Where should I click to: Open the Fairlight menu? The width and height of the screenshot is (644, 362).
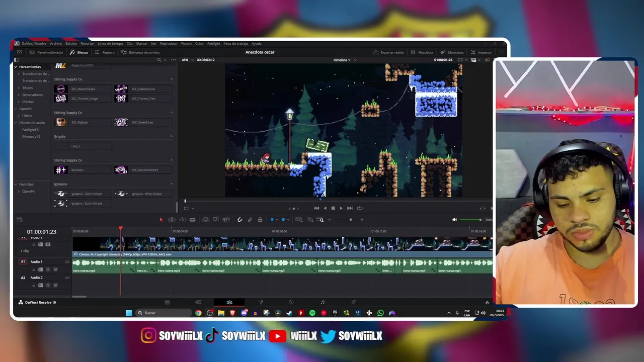(x=214, y=44)
